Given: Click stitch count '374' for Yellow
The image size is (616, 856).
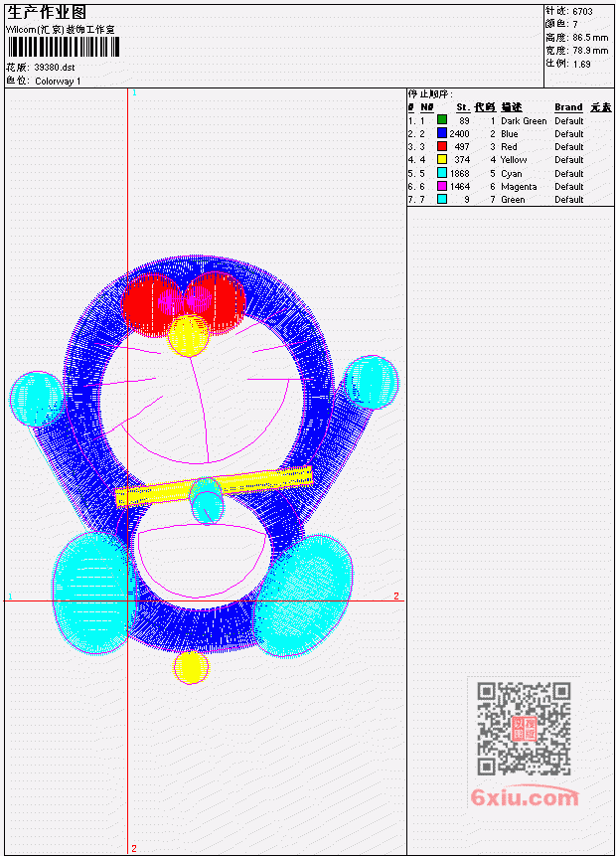Looking at the screenshot, I should [x=462, y=159].
